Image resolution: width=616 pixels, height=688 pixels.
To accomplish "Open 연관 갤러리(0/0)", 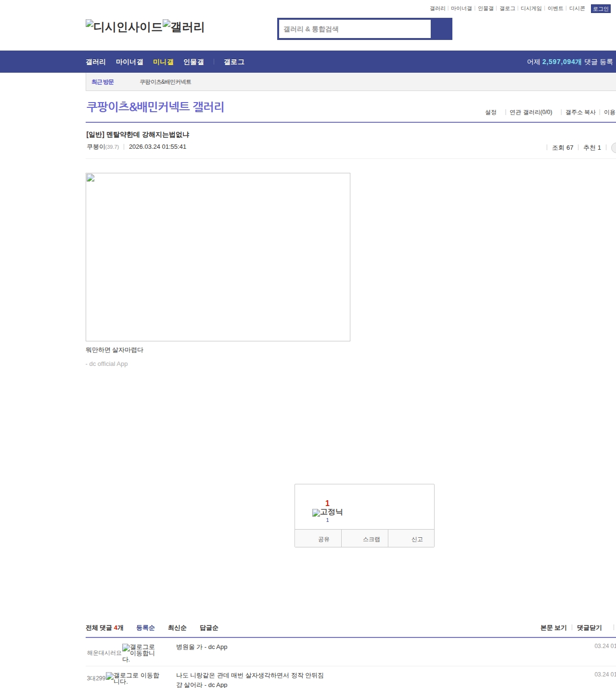I will (x=531, y=112).
